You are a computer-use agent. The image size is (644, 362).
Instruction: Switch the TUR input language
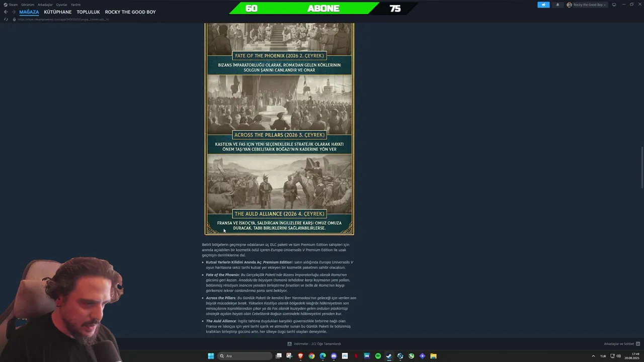click(x=603, y=356)
